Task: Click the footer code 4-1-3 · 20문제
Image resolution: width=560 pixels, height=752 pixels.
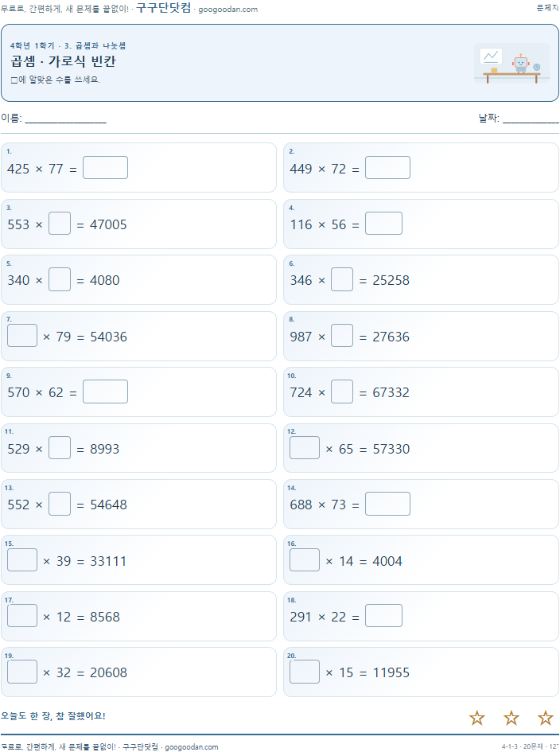Action: pyautogui.click(x=522, y=746)
